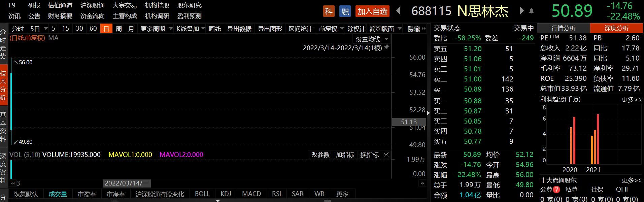Collapse the quote panel with side arrow
644x202 pixels.
point(428,113)
